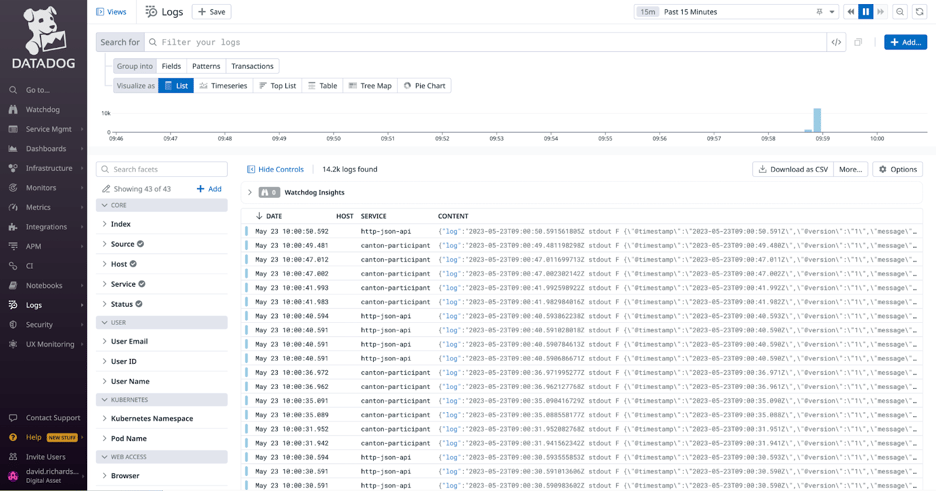Pause the live log stream
Image resolution: width=936 pixels, height=491 pixels.
point(866,12)
